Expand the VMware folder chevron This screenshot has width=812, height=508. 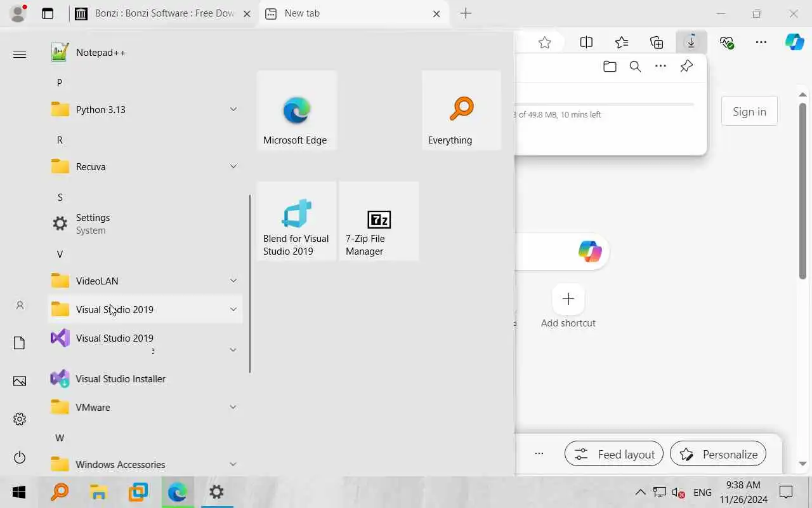(x=233, y=407)
